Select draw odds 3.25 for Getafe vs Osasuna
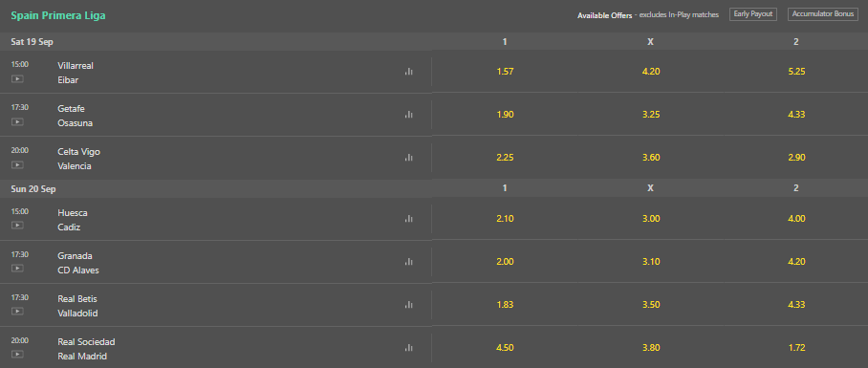The image size is (868, 368). tap(650, 115)
